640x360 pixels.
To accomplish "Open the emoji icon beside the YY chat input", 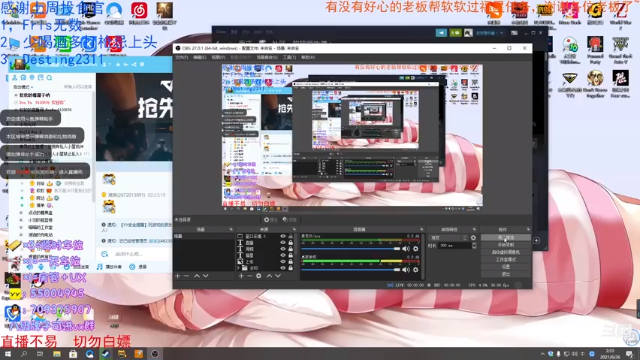I will pyautogui.click(x=105, y=254).
